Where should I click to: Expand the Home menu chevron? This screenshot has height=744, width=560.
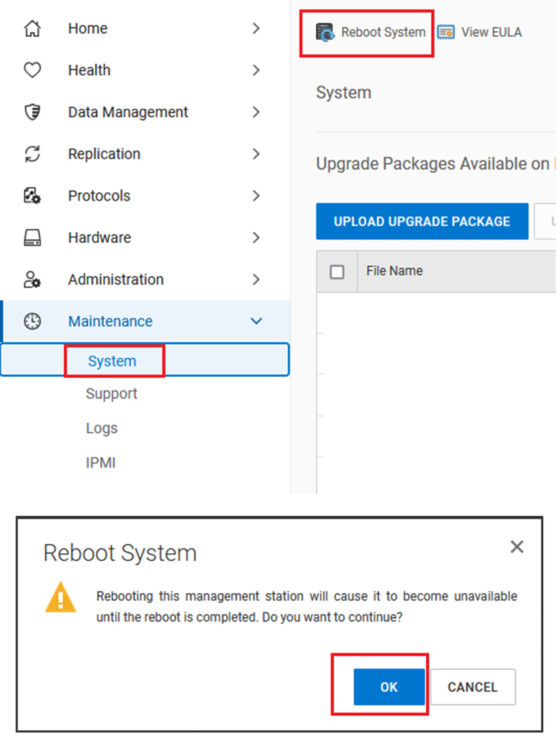256,29
